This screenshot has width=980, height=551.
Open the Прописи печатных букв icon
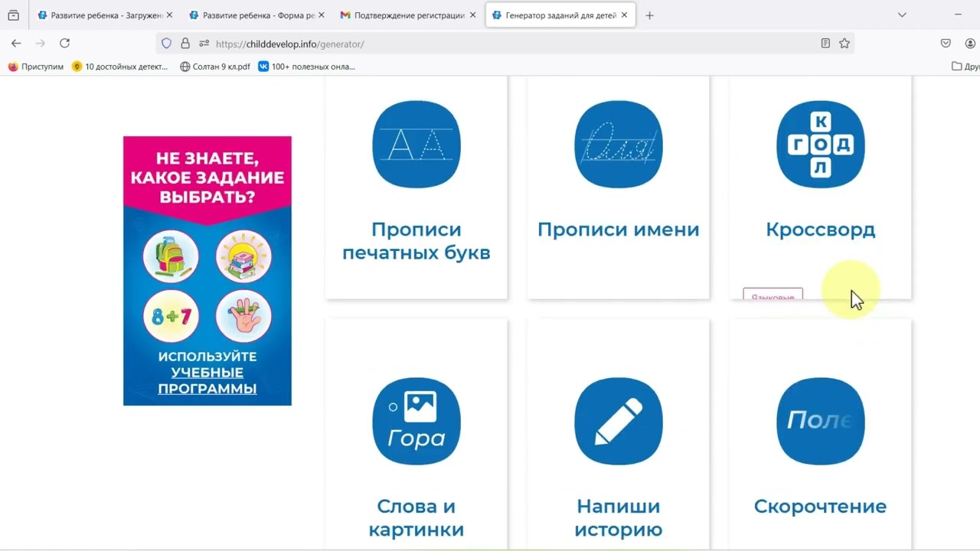(x=416, y=144)
